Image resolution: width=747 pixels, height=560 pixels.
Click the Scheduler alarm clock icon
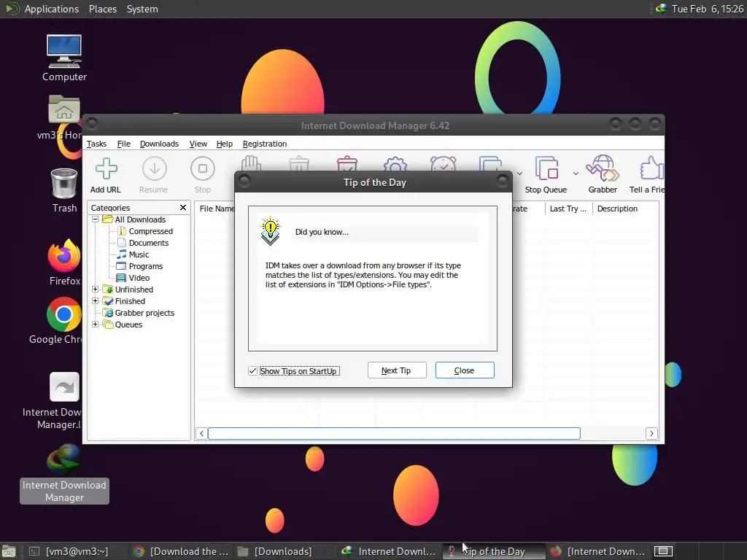pos(443,164)
